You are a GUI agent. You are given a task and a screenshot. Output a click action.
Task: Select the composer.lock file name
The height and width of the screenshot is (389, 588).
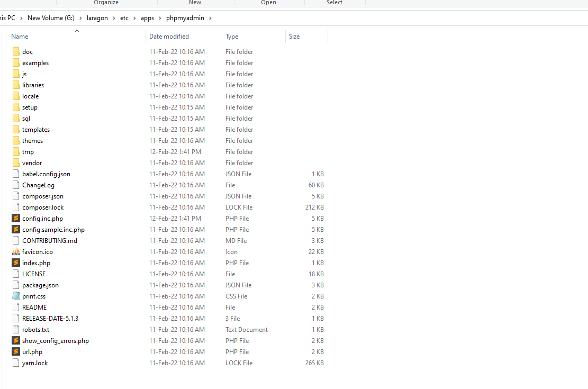click(43, 207)
